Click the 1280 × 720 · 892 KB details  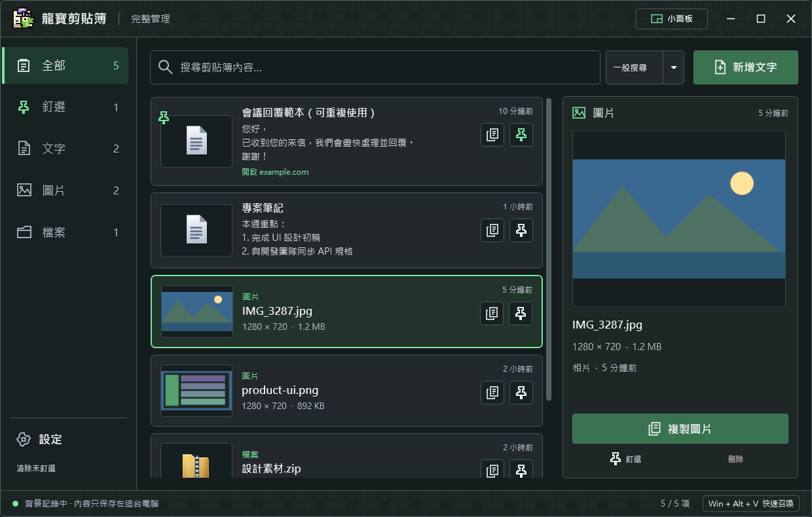[283, 406]
